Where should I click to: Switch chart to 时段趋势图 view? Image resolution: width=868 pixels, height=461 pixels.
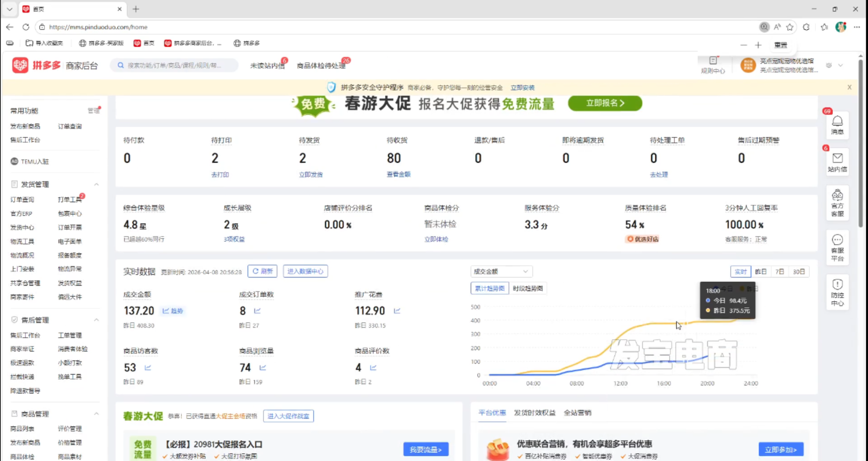[527, 288]
